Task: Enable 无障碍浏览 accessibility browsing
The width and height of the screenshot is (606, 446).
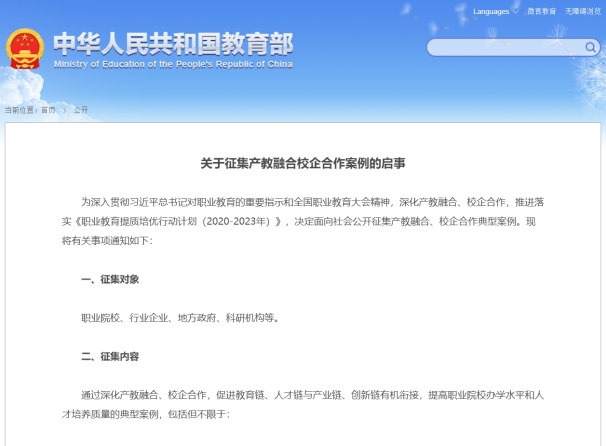Action: (582, 11)
